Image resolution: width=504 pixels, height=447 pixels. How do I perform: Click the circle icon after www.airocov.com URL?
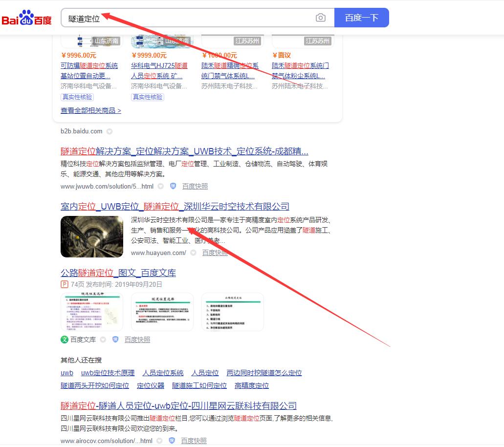159,441
